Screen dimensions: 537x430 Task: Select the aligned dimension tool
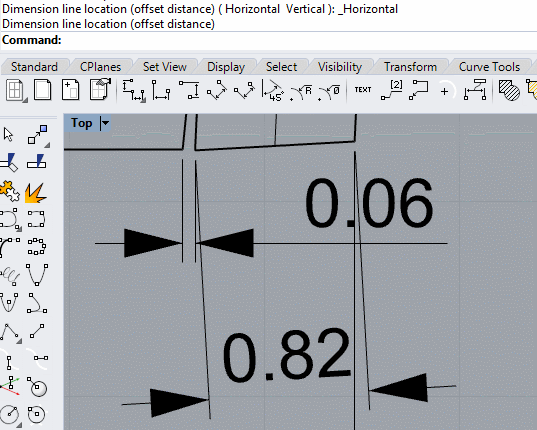click(x=217, y=90)
